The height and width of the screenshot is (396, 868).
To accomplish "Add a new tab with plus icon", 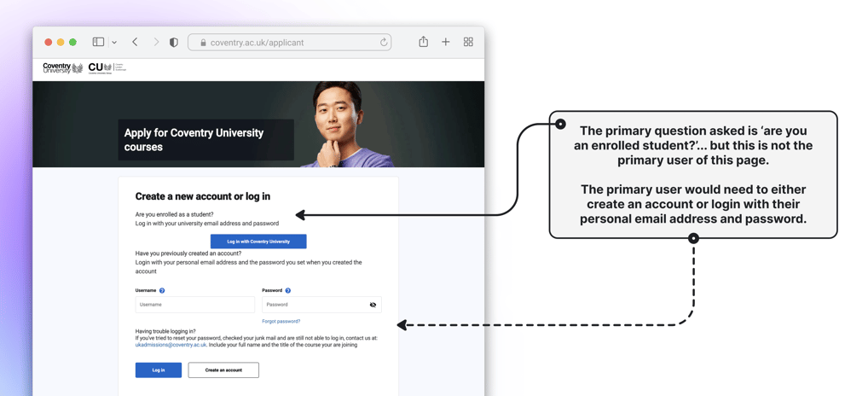I will [x=446, y=42].
